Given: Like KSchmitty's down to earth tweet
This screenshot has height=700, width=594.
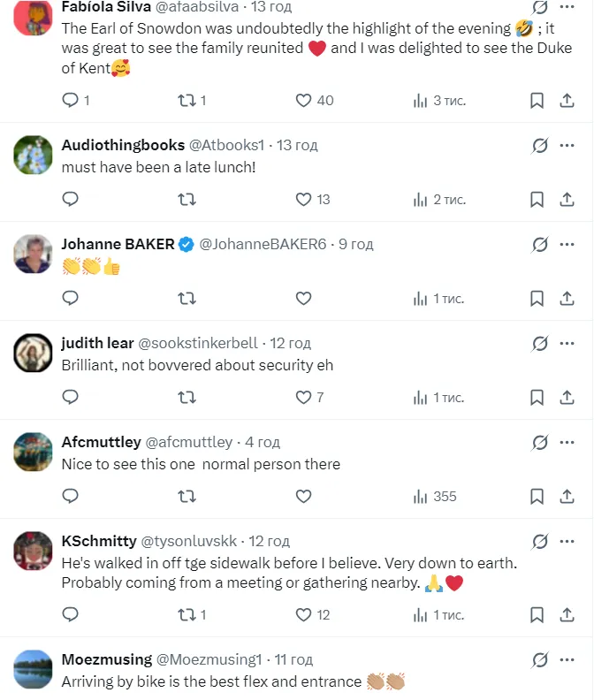Looking at the screenshot, I should pyautogui.click(x=303, y=614).
